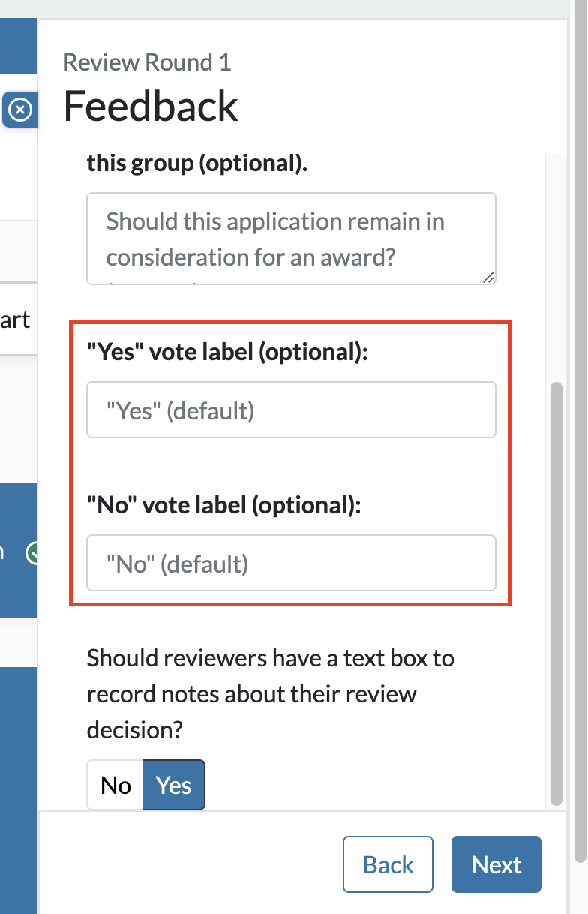
Task: Click the circled X icon on left sidebar
Action: click(x=20, y=110)
